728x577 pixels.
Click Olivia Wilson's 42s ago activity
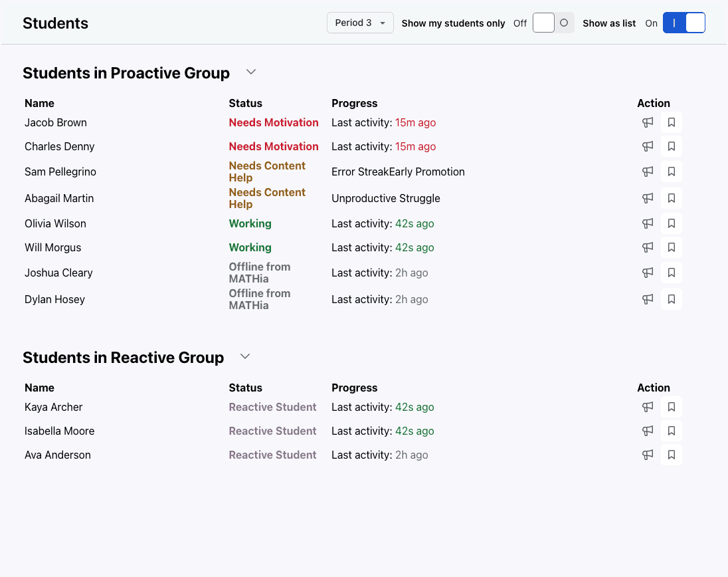click(x=414, y=223)
